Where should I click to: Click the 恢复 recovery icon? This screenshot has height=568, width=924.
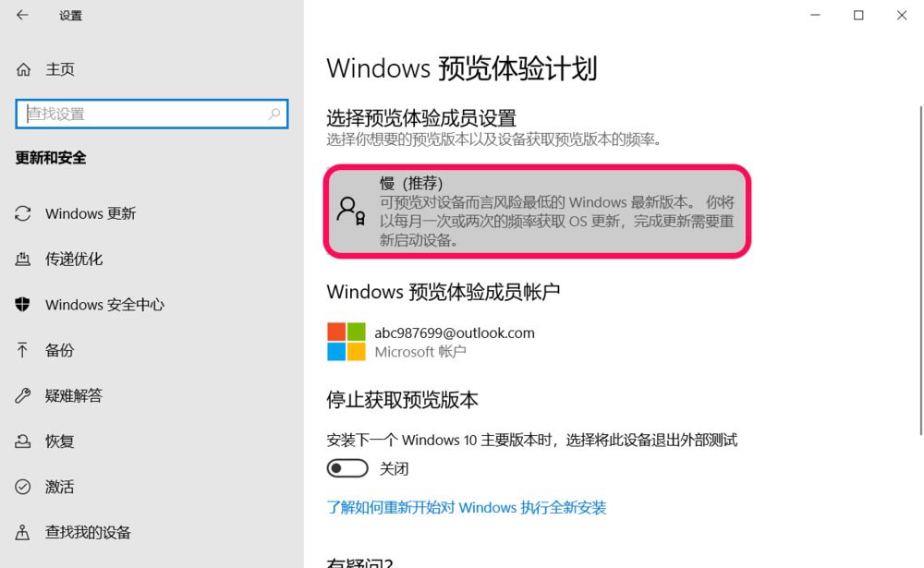[x=23, y=441]
